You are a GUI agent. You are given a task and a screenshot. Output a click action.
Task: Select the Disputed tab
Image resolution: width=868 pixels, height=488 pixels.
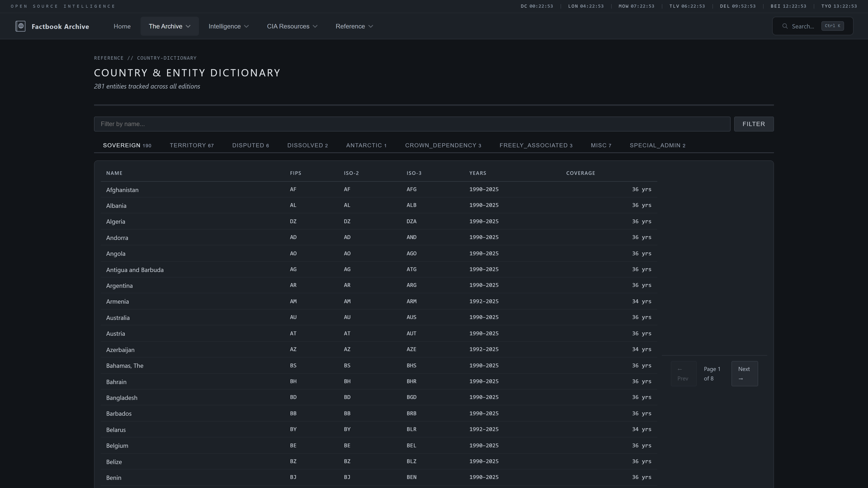250,145
